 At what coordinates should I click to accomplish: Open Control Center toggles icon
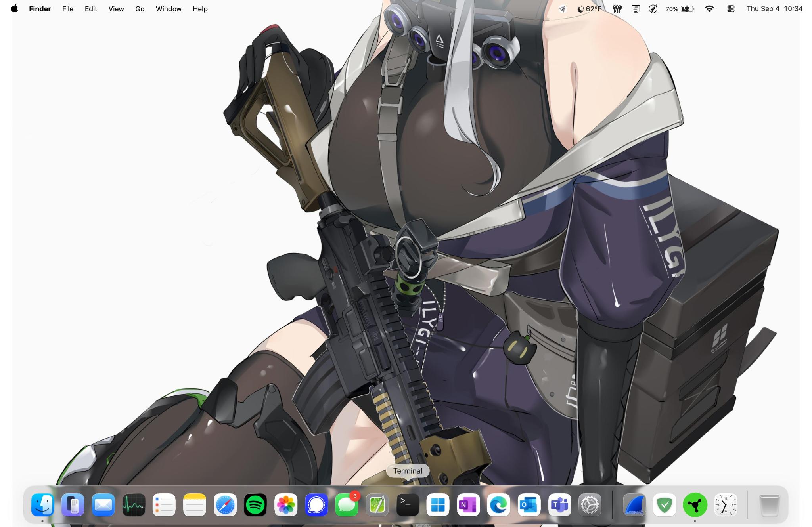731,9
